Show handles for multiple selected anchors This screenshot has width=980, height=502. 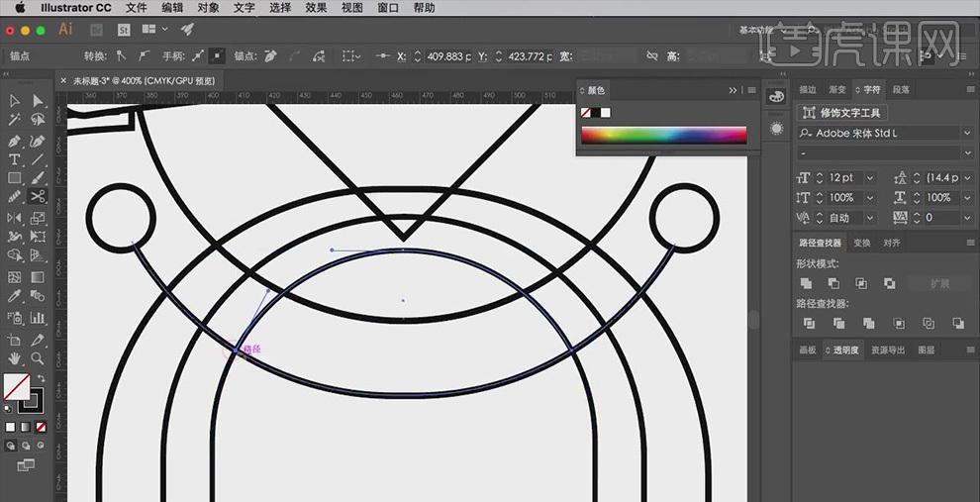(x=198, y=56)
